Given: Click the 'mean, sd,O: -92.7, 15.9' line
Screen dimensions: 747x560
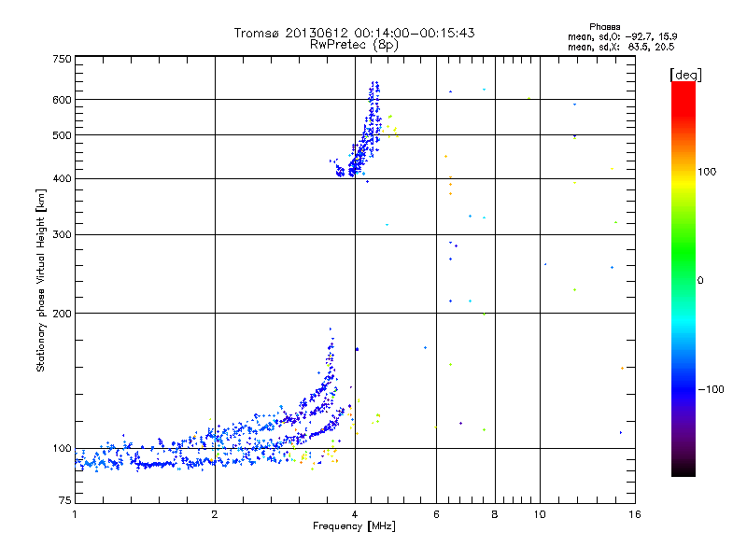Looking at the screenshot, I should (x=622, y=36).
